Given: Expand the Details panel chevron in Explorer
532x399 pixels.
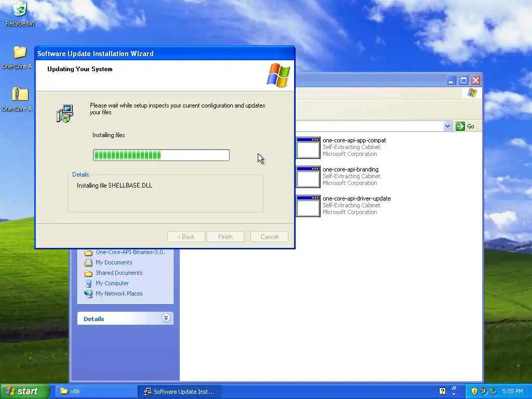Looking at the screenshot, I should (x=166, y=318).
